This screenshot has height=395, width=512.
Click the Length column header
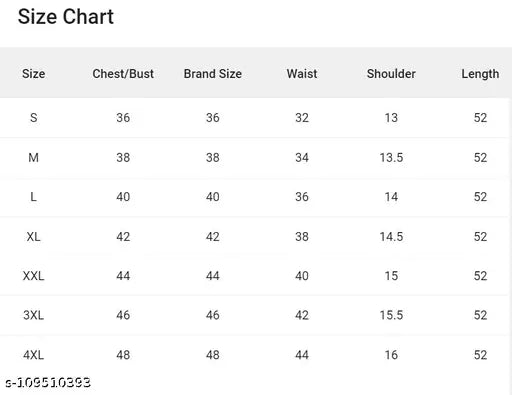[480, 74]
